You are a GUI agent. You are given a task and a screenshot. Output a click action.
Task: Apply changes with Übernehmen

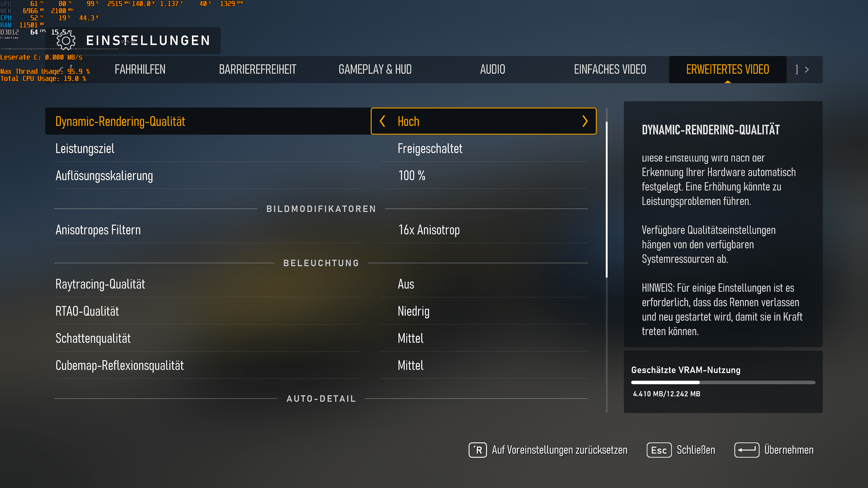click(x=789, y=450)
